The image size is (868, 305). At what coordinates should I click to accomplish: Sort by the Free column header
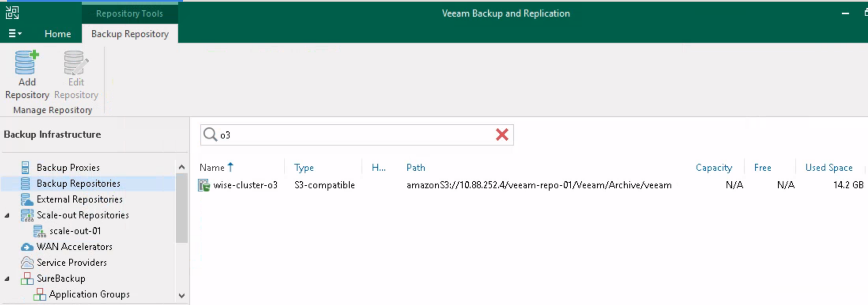pos(763,167)
